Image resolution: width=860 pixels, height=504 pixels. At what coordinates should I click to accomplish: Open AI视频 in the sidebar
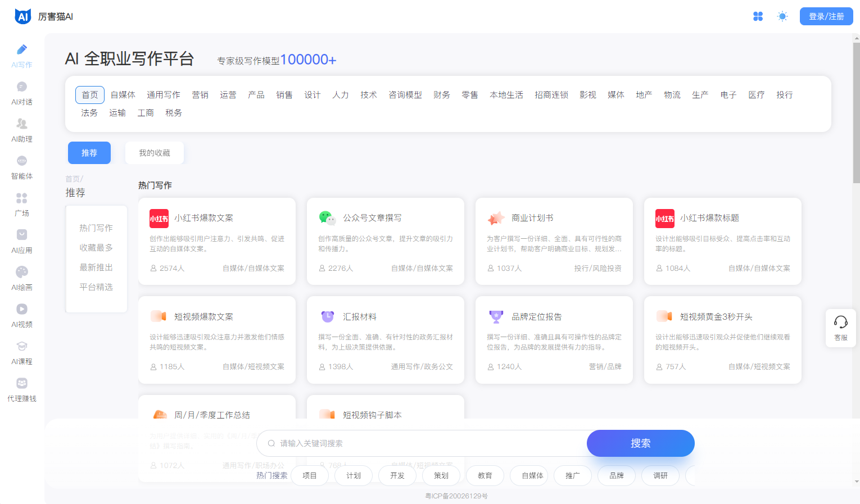(x=22, y=315)
